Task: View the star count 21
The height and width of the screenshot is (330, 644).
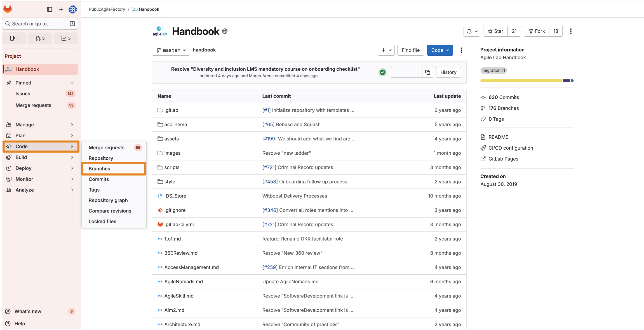Action: (x=514, y=31)
